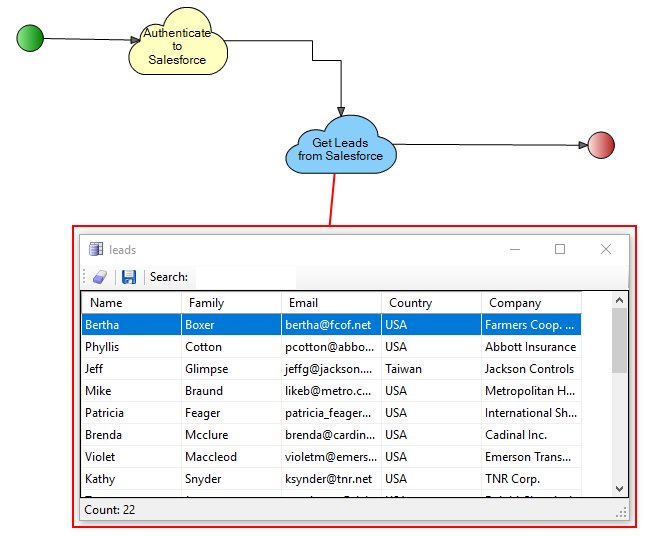Select the Jeff name cell
This screenshot has width=646, height=536.
[131, 369]
